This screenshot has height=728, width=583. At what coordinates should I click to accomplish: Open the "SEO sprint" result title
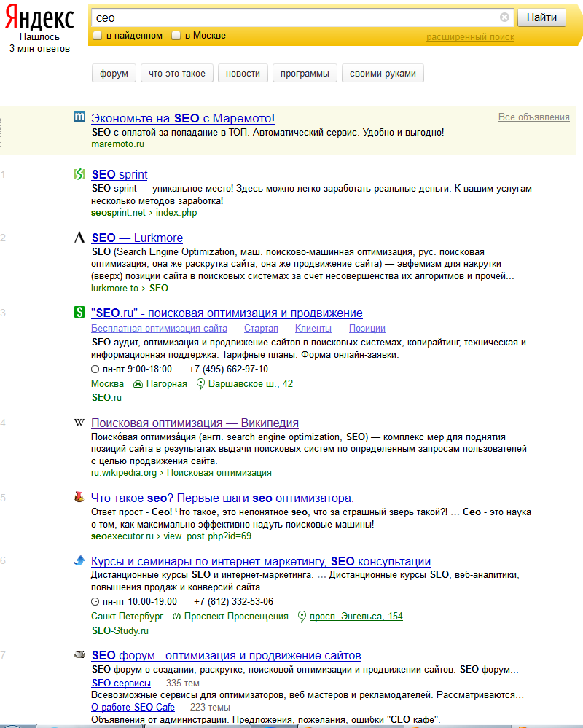[120, 175]
